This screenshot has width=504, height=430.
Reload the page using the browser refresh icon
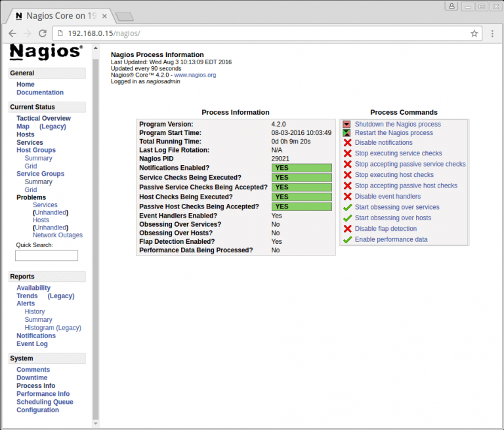tap(43, 33)
